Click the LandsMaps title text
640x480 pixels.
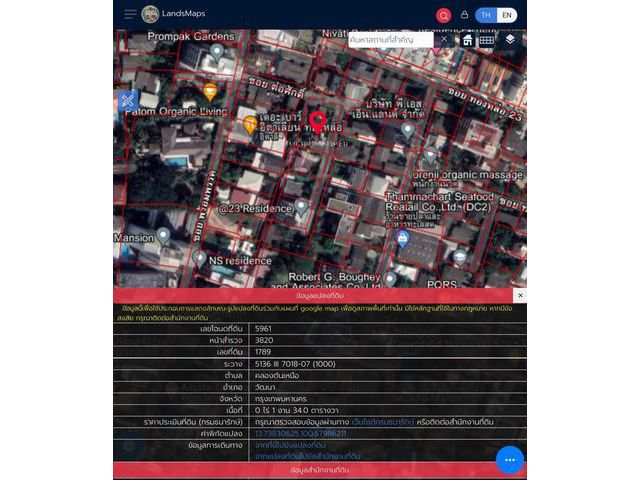click(183, 13)
